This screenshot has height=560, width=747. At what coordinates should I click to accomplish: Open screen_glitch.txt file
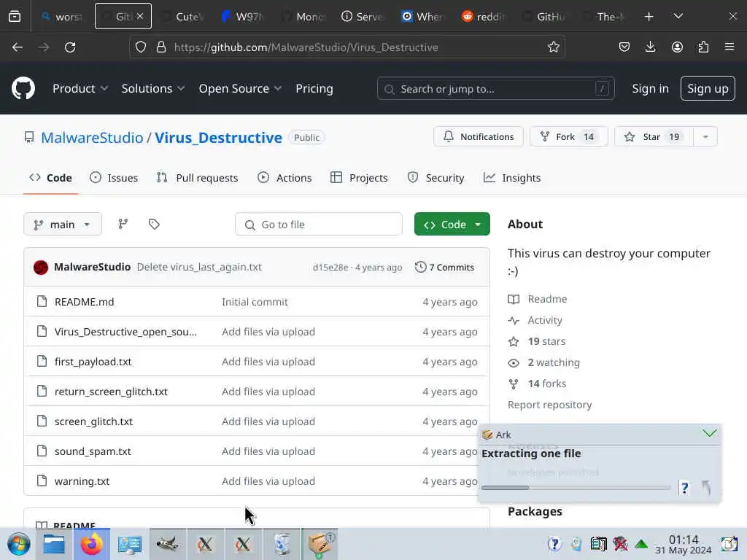(x=93, y=421)
